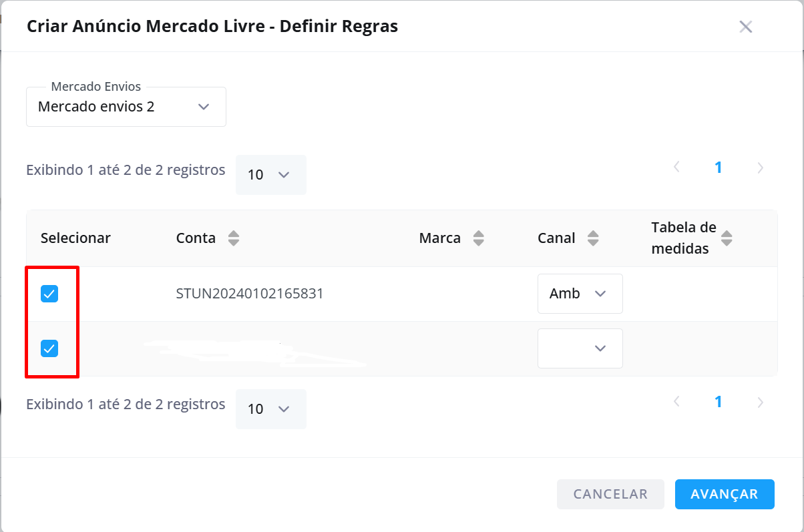Uncheck the second account row checkbox
Image resolution: width=804 pixels, height=532 pixels.
point(49,348)
